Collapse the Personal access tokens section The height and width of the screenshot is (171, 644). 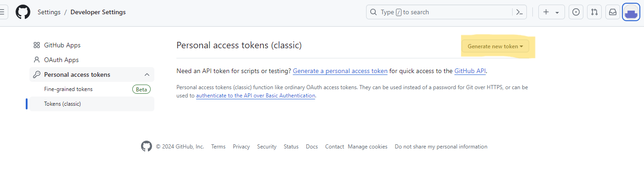(x=147, y=74)
